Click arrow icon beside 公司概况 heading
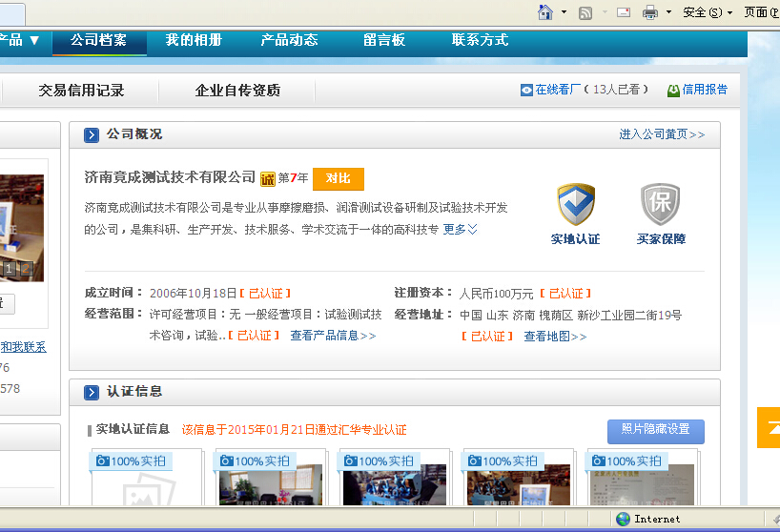 click(92, 134)
